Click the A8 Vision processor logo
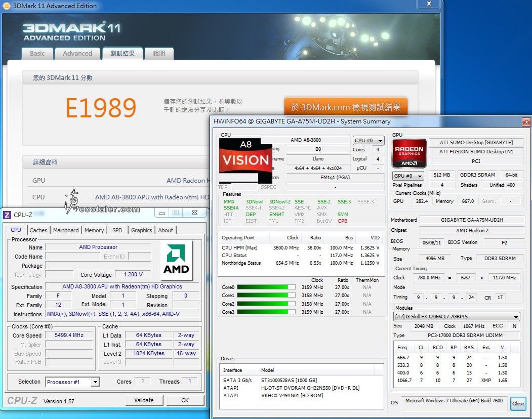 (245, 160)
